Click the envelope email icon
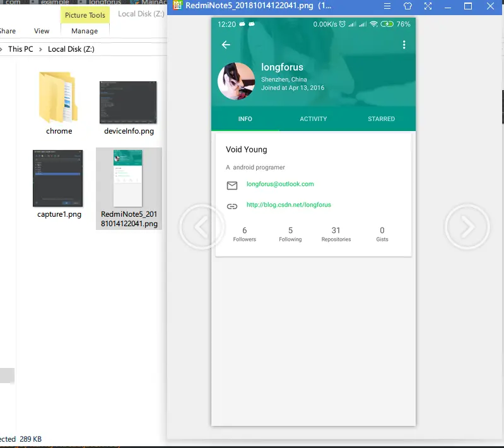The image size is (504, 448). coord(232,185)
